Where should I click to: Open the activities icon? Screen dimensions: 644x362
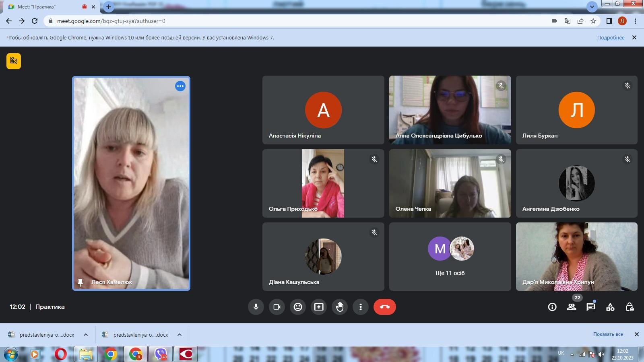(x=610, y=307)
